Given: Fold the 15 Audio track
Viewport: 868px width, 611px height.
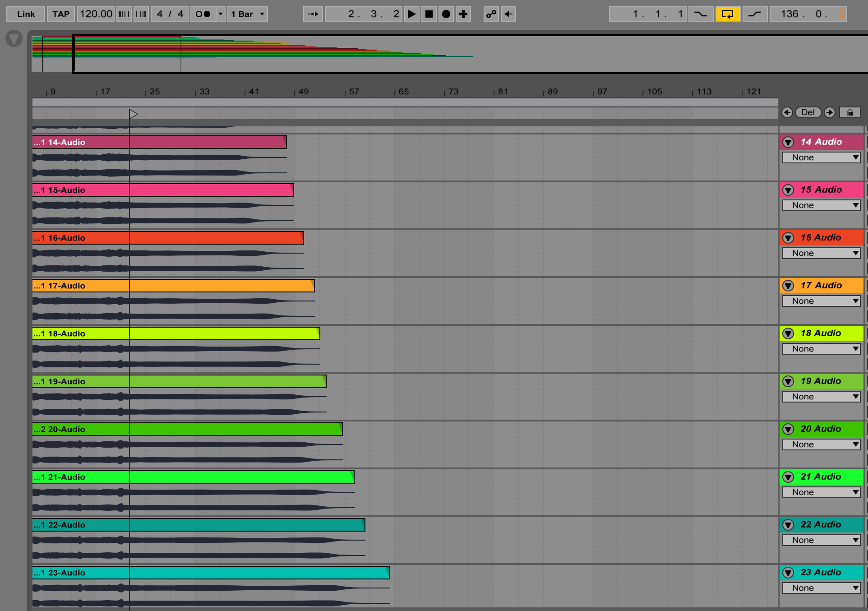Looking at the screenshot, I should [788, 190].
